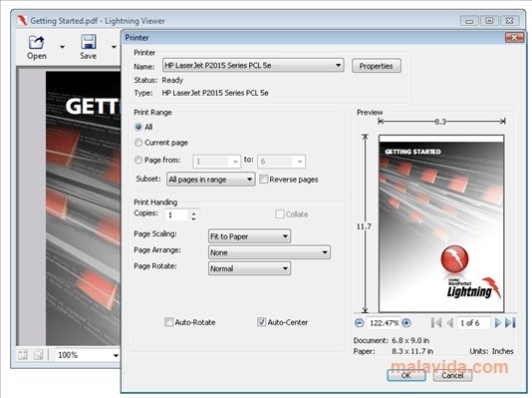Image resolution: width=532 pixels, height=398 pixels.
Task: Click OK to print
Action: pyautogui.click(x=406, y=375)
